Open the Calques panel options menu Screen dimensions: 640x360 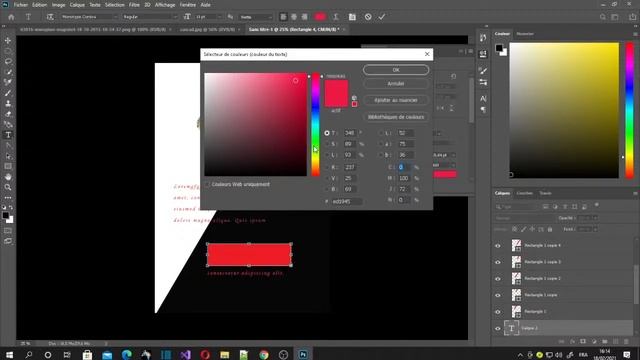tap(635, 193)
